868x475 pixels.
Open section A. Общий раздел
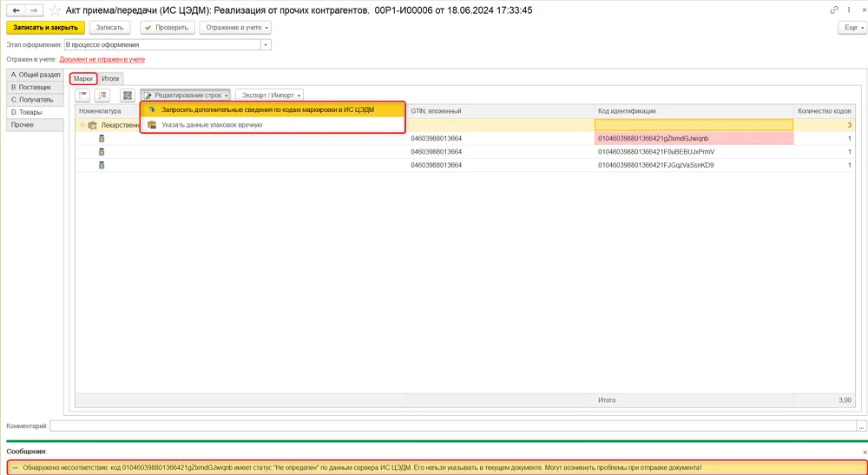tap(36, 75)
